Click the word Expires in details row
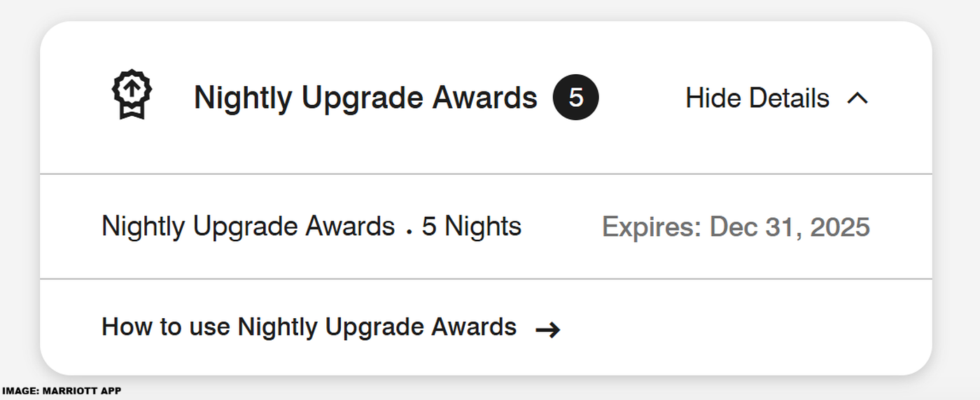 pyautogui.click(x=650, y=227)
